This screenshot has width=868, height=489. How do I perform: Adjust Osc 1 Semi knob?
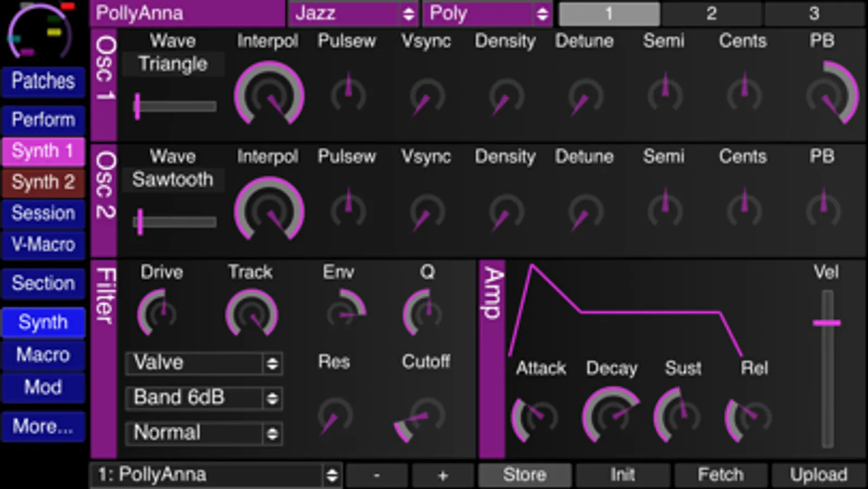(x=665, y=94)
